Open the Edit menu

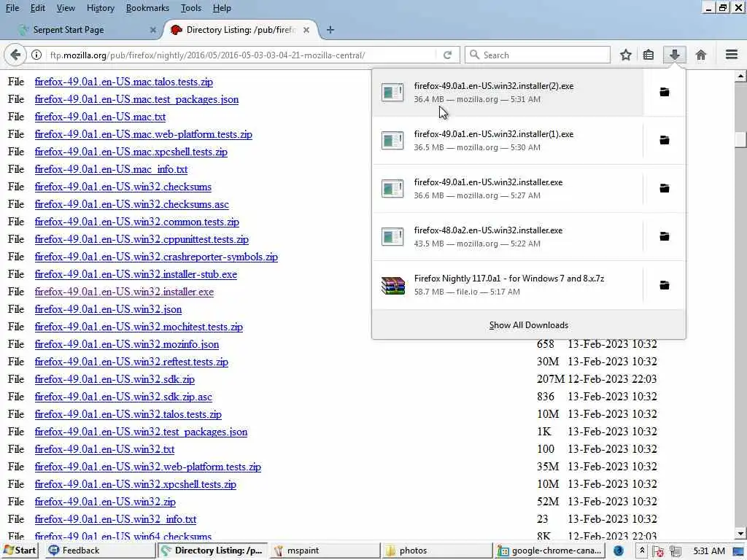[x=38, y=8]
